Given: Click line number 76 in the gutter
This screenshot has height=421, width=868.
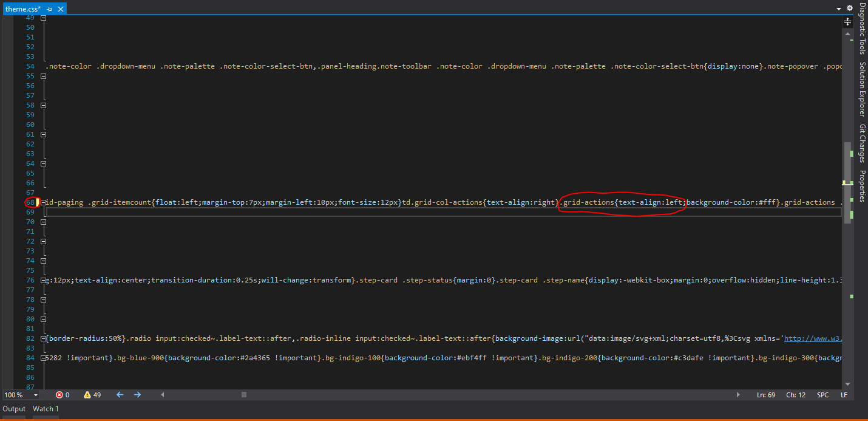Looking at the screenshot, I should coord(30,280).
